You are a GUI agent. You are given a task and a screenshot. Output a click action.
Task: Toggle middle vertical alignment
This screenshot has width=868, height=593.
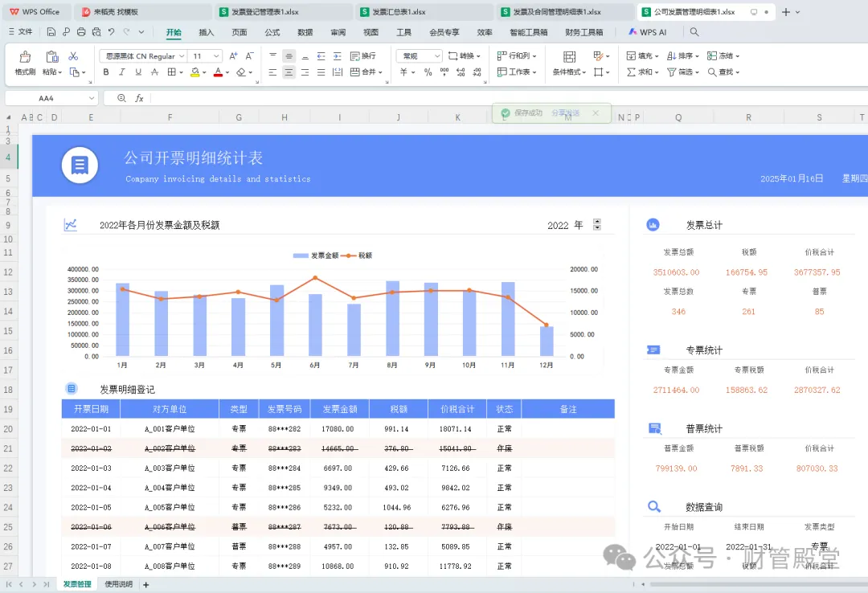click(x=289, y=56)
